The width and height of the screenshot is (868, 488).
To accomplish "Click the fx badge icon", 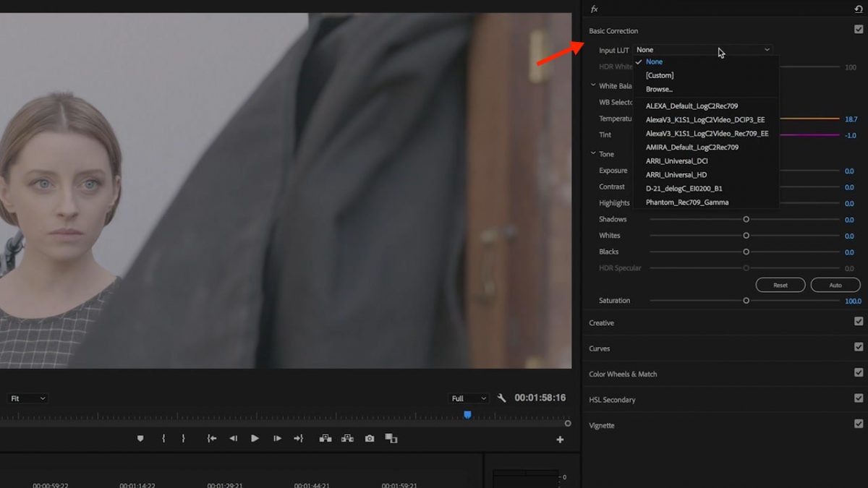I will pyautogui.click(x=594, y=9).
